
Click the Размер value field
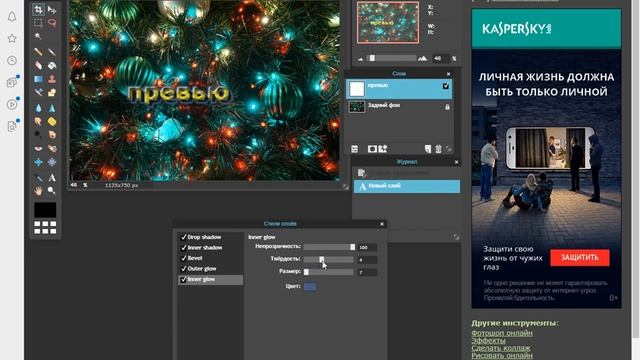point(367,272)
